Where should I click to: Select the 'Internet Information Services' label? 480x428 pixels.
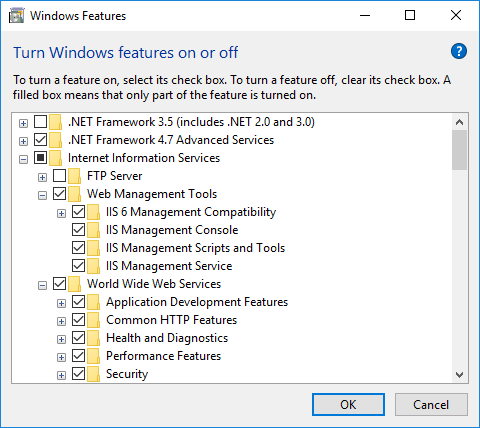pyautogui.click(x=144, y=158)
